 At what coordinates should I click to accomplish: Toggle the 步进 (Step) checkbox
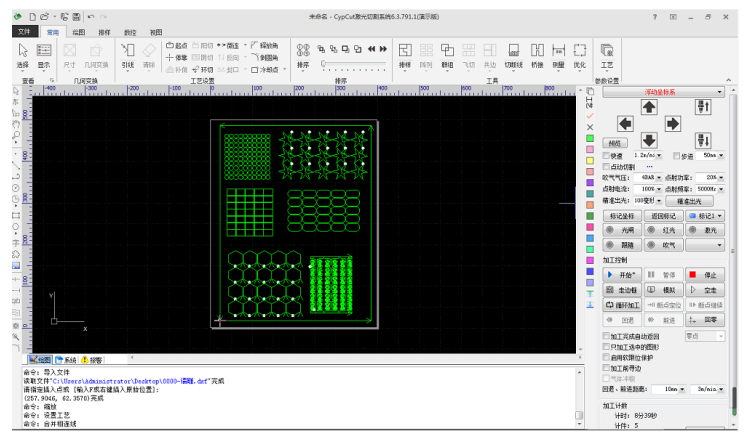[x=677, y=156]
